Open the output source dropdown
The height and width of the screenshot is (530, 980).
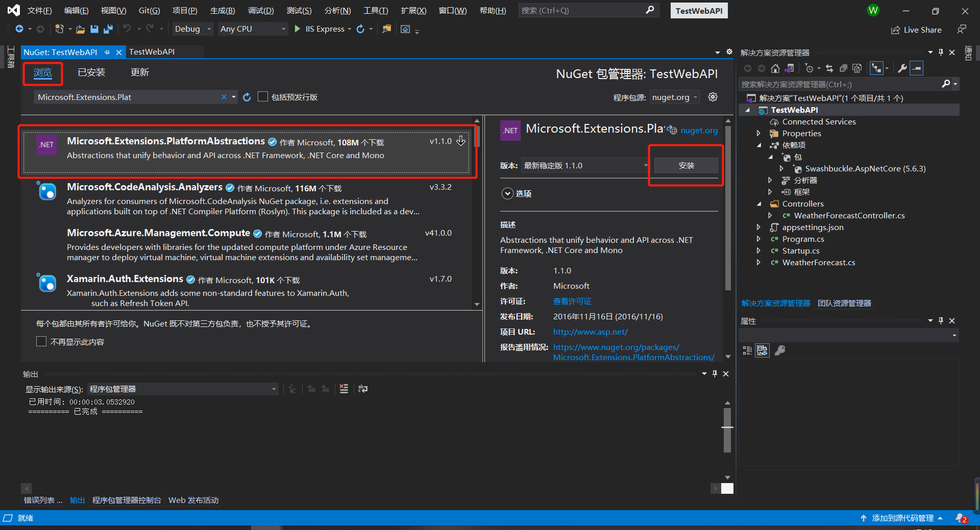coord(183,389)
